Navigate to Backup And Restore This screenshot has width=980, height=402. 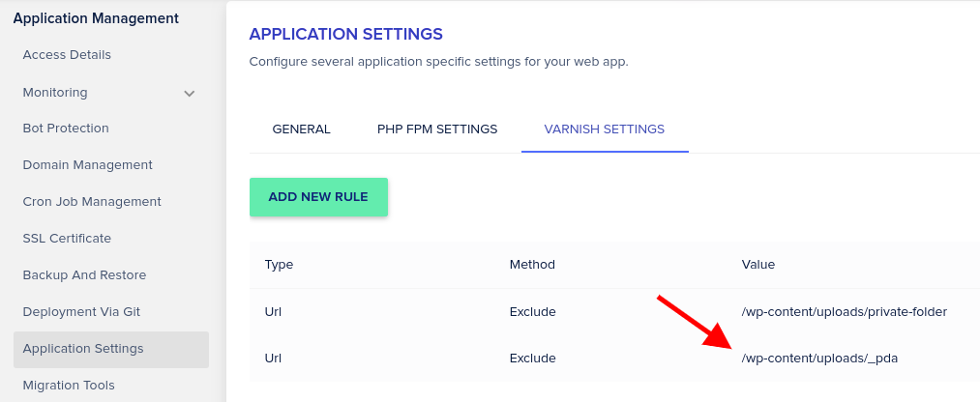[84, 275]
